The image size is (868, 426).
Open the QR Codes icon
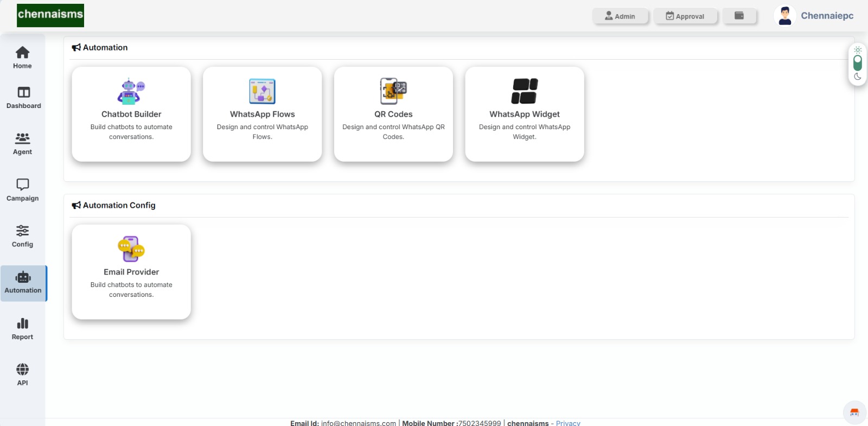pyautogui.click(x=393, y=91)
